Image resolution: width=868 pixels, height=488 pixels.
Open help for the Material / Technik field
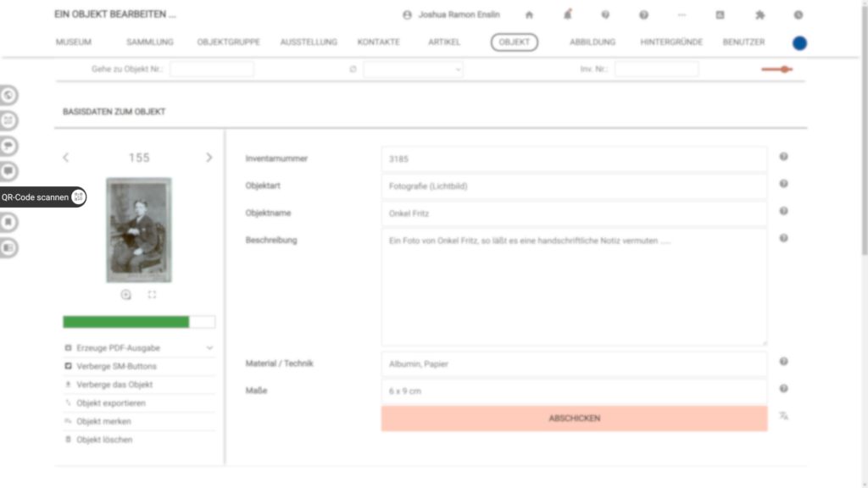(x=784, y=361)
